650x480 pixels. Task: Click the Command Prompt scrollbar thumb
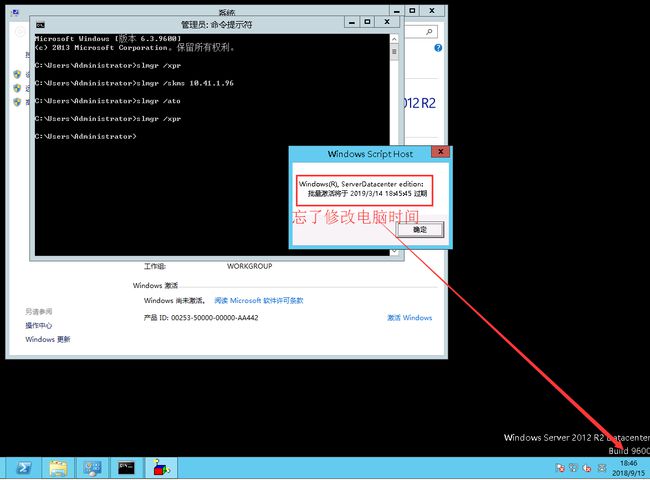[394, 53]
